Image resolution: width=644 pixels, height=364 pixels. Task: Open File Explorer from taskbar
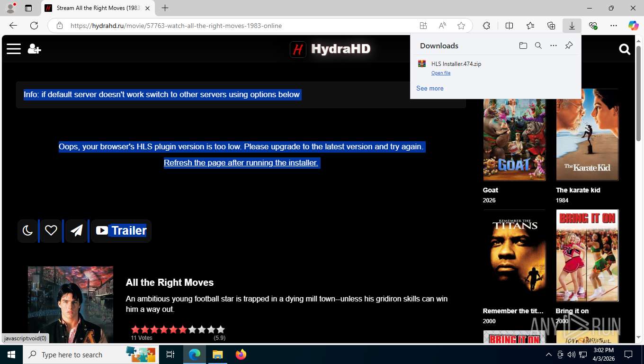pyautogui.click(x=217, y=355)
